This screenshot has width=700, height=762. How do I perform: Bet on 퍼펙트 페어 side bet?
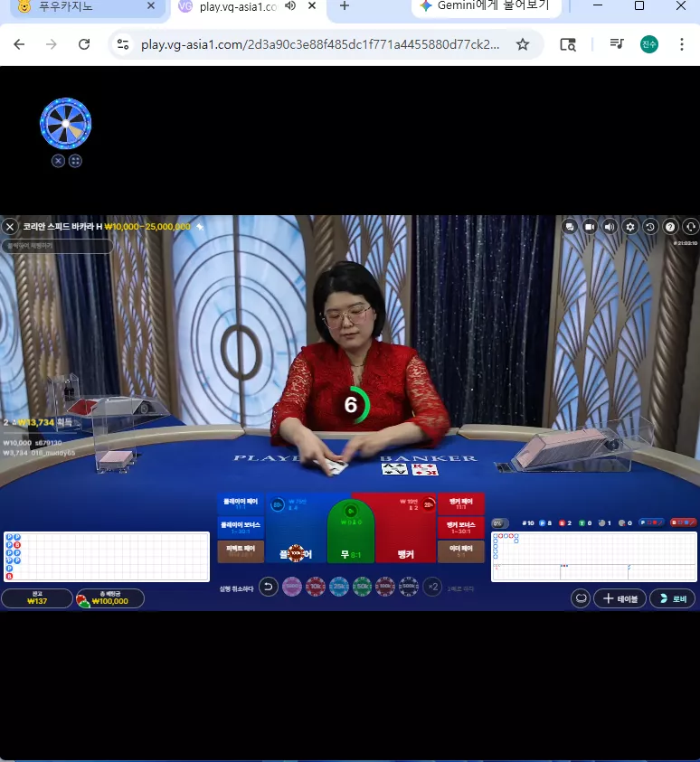[x=241, y=551]
